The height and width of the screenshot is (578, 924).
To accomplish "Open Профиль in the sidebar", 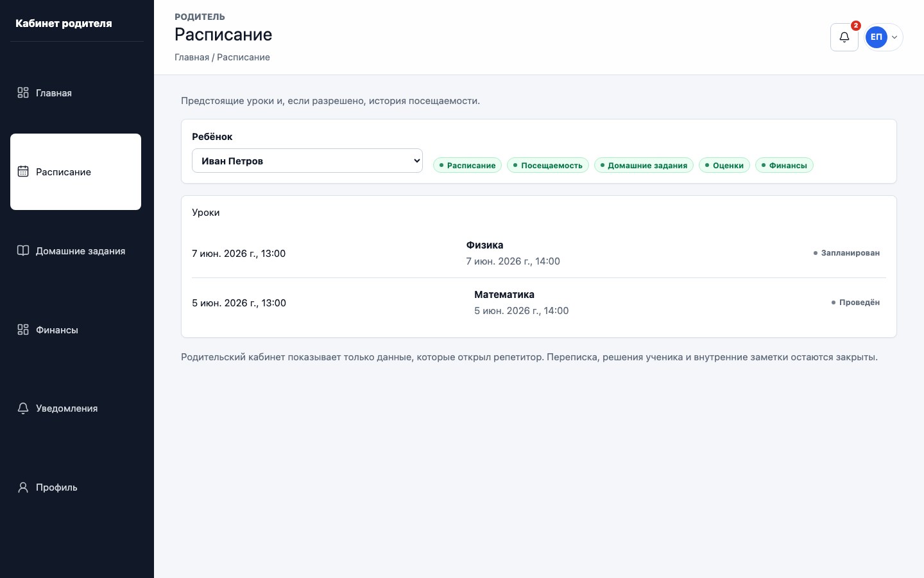I will (76, 487).
